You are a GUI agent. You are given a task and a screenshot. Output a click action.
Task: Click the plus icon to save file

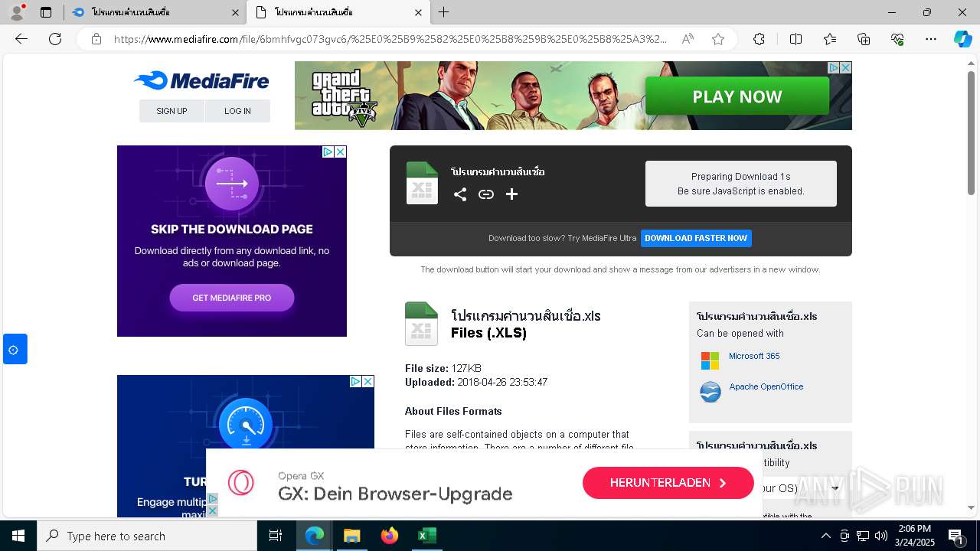(512, 194)
